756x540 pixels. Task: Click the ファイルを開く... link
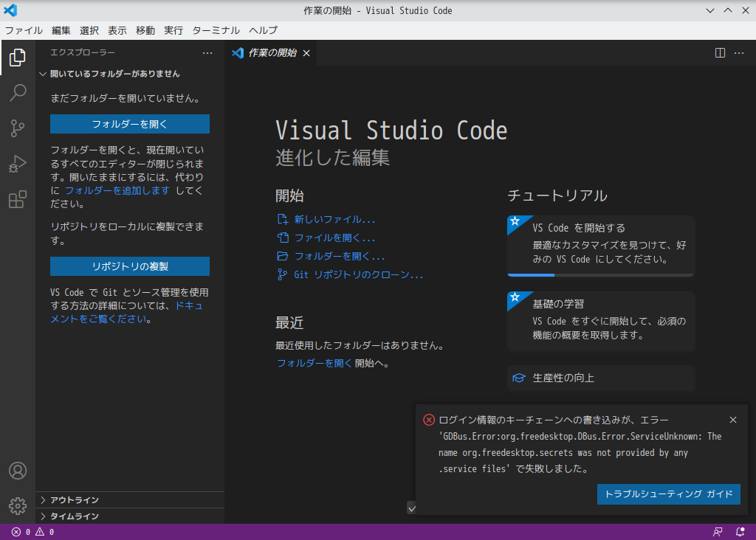tap(334, 238)
